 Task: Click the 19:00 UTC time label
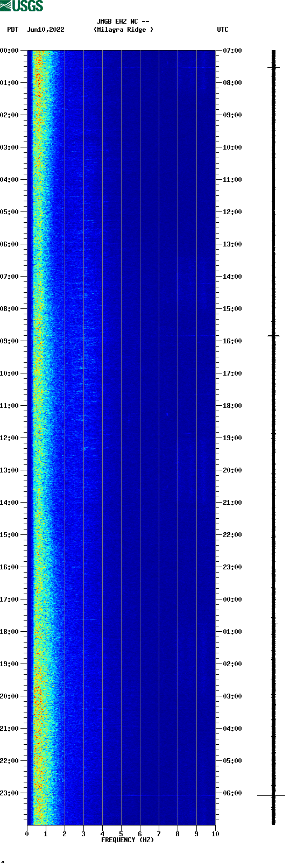(232, 438)
